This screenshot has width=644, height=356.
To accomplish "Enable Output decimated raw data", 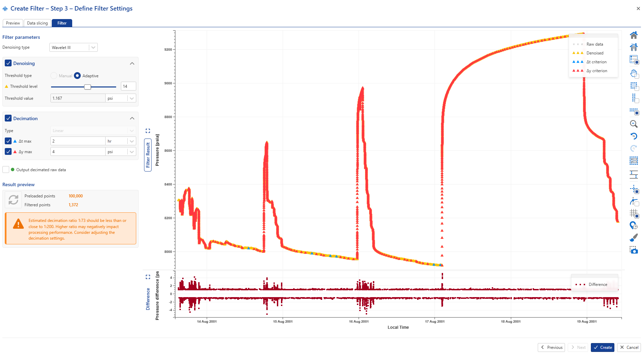I will point(6,170).
